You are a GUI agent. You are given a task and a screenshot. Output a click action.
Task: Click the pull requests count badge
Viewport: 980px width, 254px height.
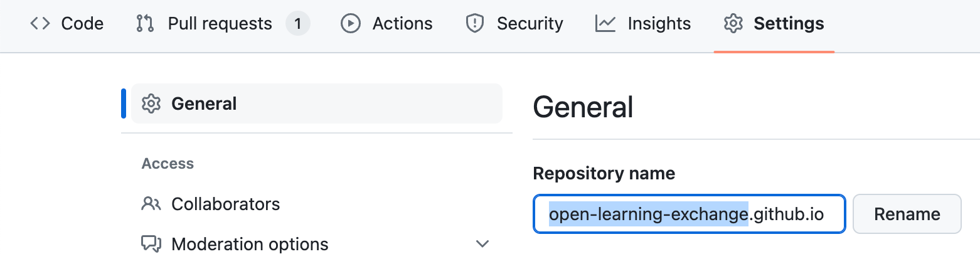click(x=297, y=24)
